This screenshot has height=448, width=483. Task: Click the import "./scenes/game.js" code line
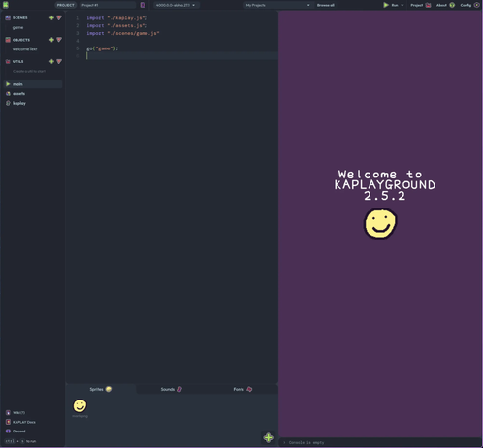pyautogui.click(x=123, y=33)
